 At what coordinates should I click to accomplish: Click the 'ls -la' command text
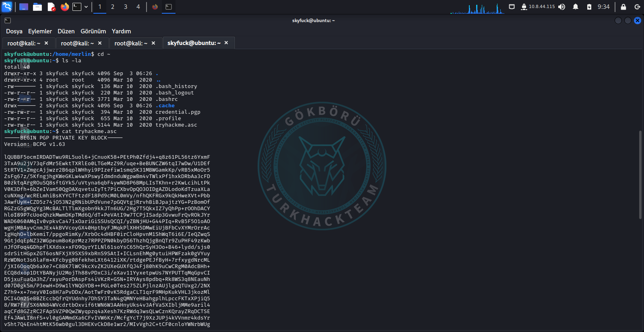coord(72,61)
